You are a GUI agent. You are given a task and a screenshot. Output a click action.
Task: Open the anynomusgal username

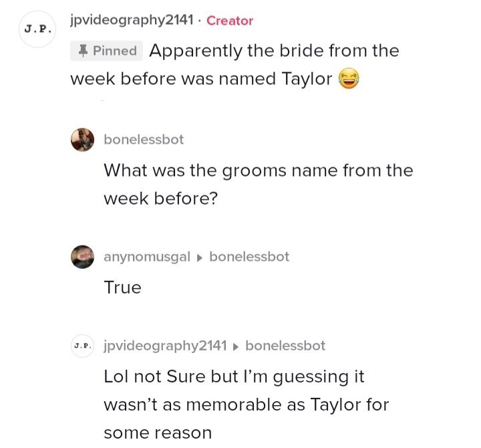tap(147, 257)
